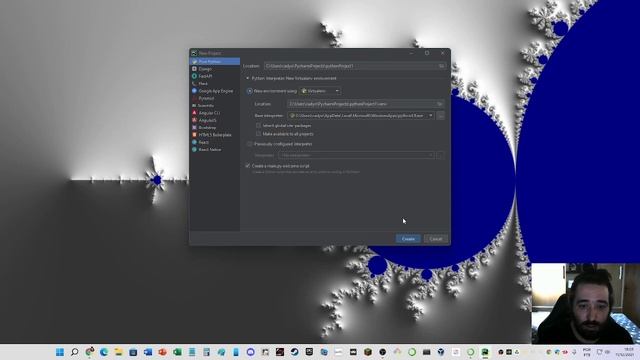This screenshot has height=360, width=640.
Task: Click the Cancel button
Action: click(x=436, y=239)
